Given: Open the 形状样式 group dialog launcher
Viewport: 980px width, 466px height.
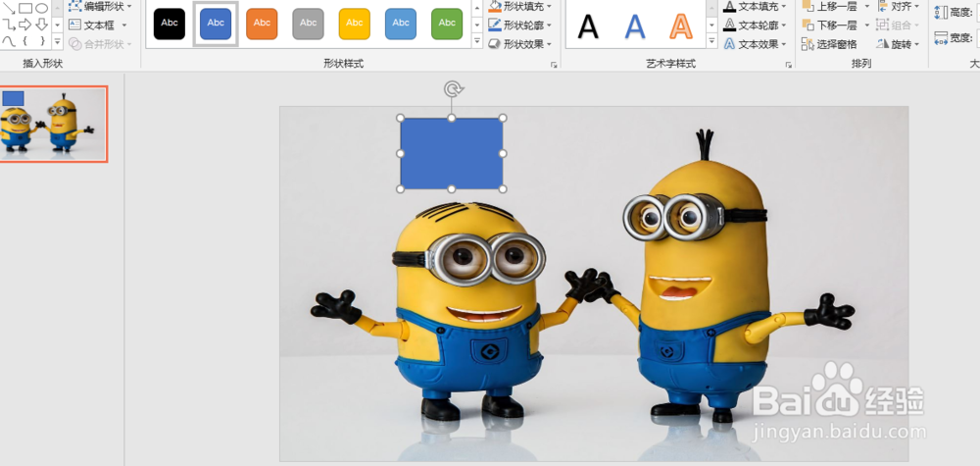Looking at the screenshot, I should [x=554, y=65].
